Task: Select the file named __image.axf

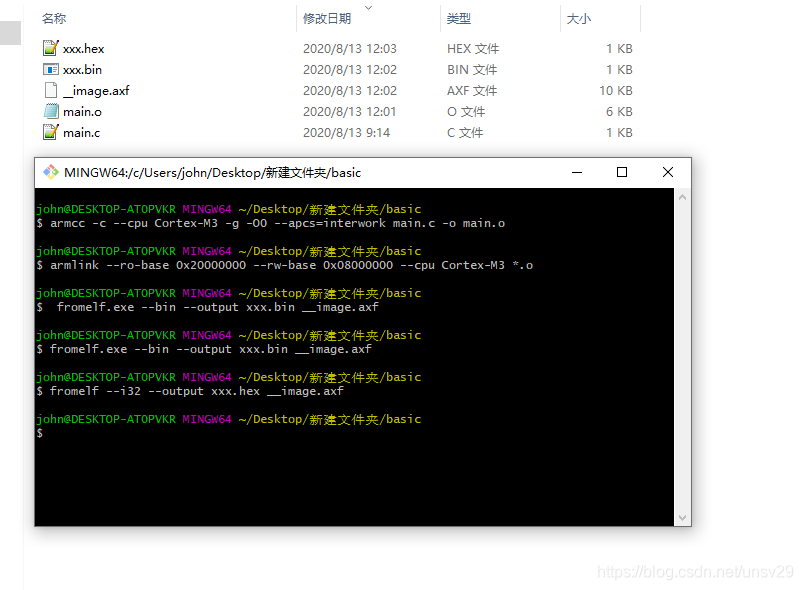Action: [x=96, y=91]
